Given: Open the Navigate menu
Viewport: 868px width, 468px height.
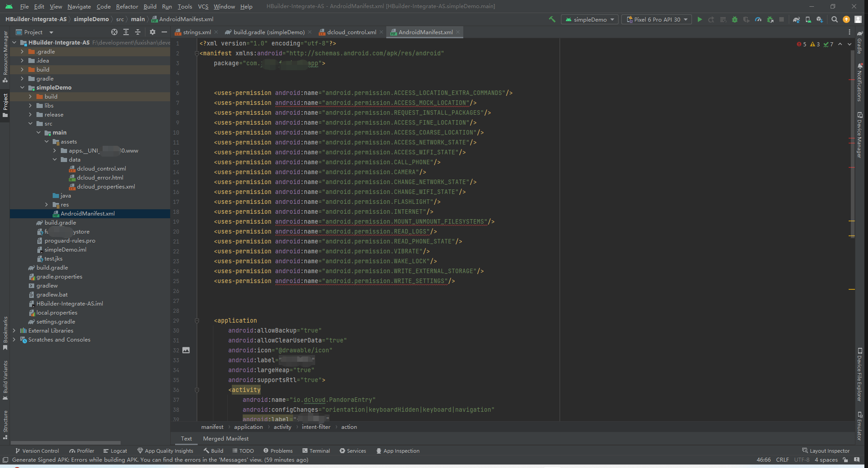Looking at the screenshot, I should (x=79, y=6).
